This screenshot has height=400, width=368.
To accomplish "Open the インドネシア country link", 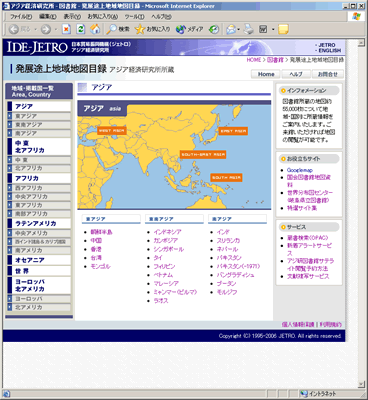I will click(x=167, y=232).
